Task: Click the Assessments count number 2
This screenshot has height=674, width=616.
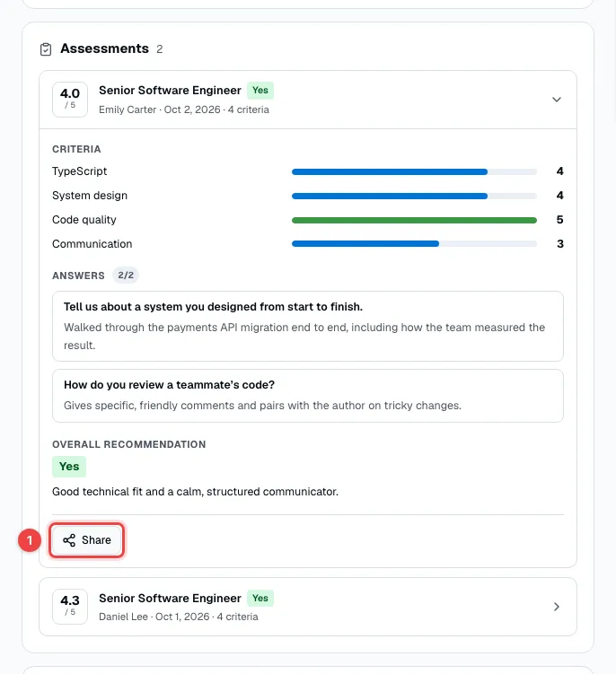Action: (x=160, y=49)
